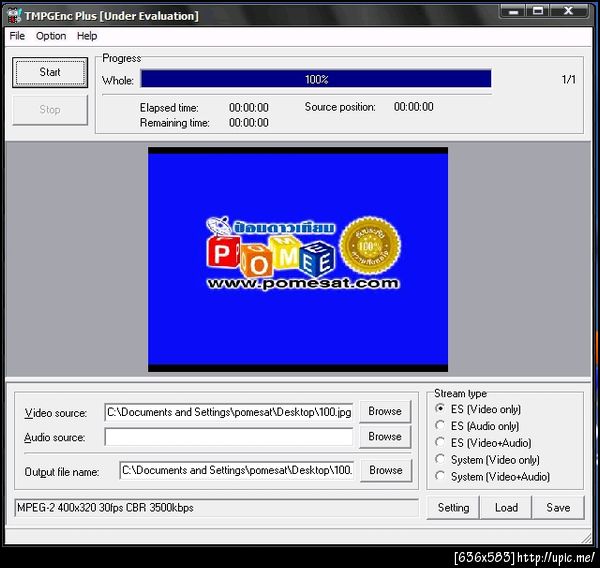600x568 pixels.
Task: Click the window resize grip corner
Action: pyautogui.click(x=586, y=539)
